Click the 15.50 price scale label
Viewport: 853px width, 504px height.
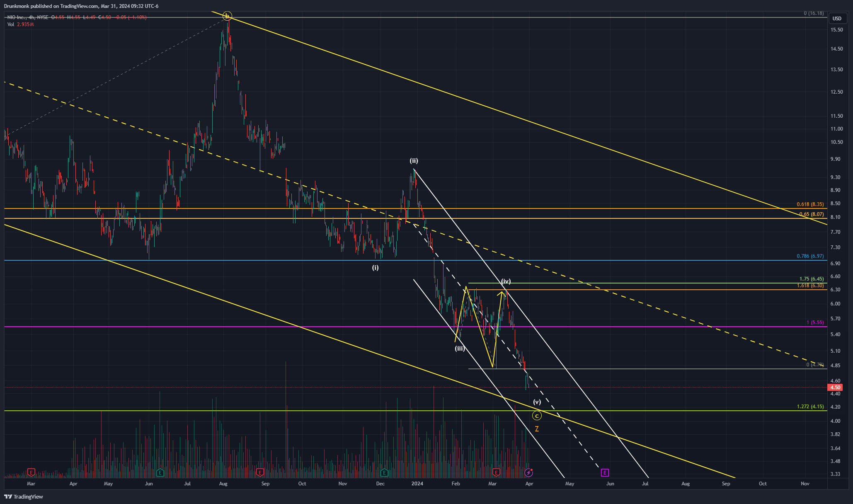click(837, 30)
